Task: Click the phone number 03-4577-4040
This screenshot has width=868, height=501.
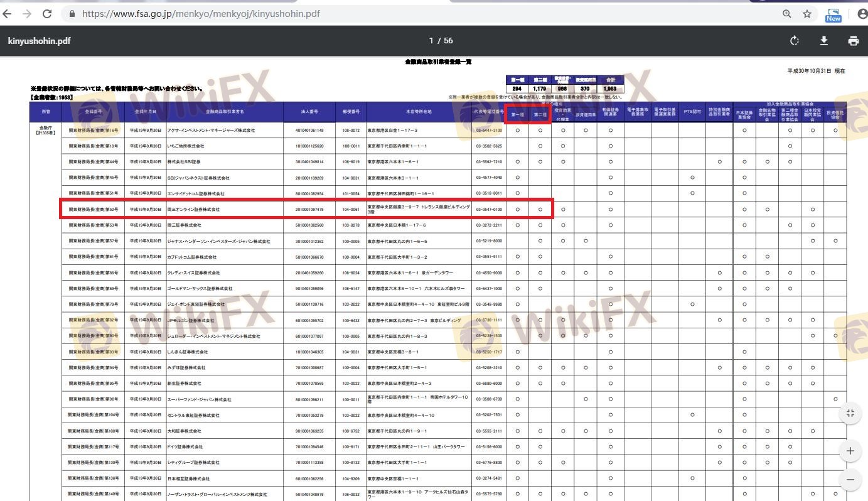Action: [489, 178]
